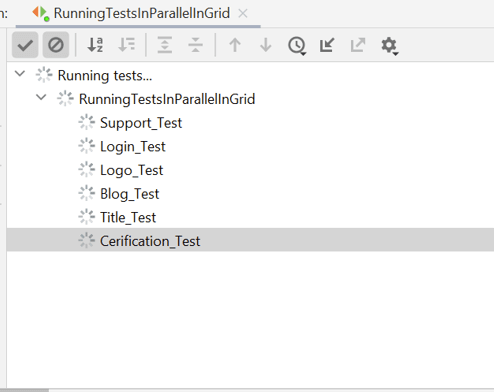Sort tests alphabetically
494x392 pixels.
pyautogui.click(x=95, y=45)
